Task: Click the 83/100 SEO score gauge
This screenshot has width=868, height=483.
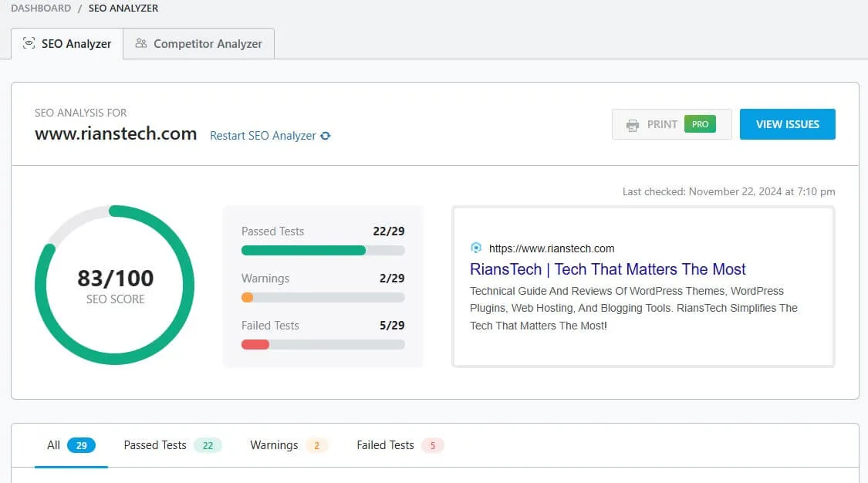Action: (x=114, y=285)
